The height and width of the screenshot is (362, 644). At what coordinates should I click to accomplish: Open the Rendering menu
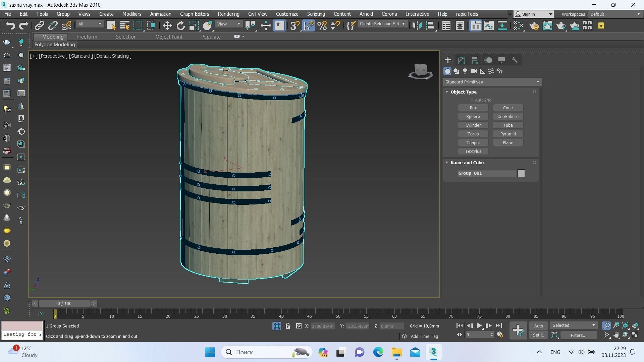228,14
